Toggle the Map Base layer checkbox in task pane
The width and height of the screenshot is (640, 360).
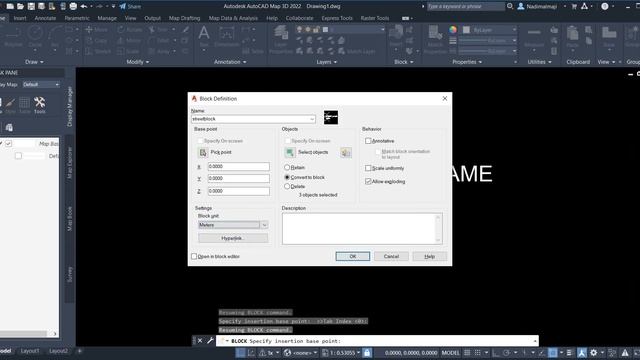tap(9, 144)
